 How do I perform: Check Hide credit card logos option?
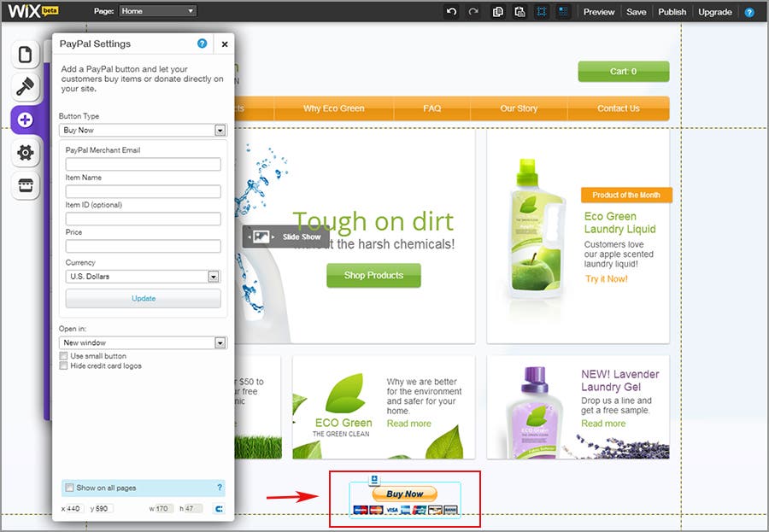[64, 365]
